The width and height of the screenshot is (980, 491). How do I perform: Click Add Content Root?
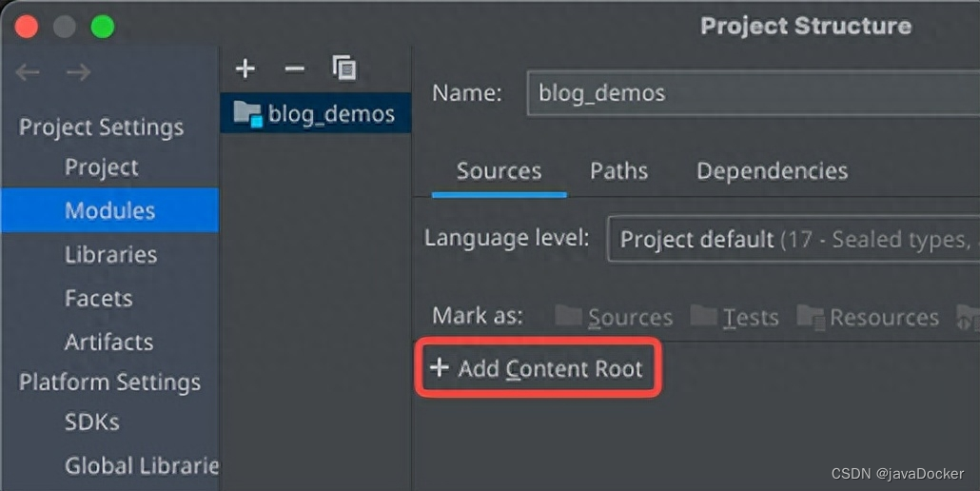(x=537, y=368)
